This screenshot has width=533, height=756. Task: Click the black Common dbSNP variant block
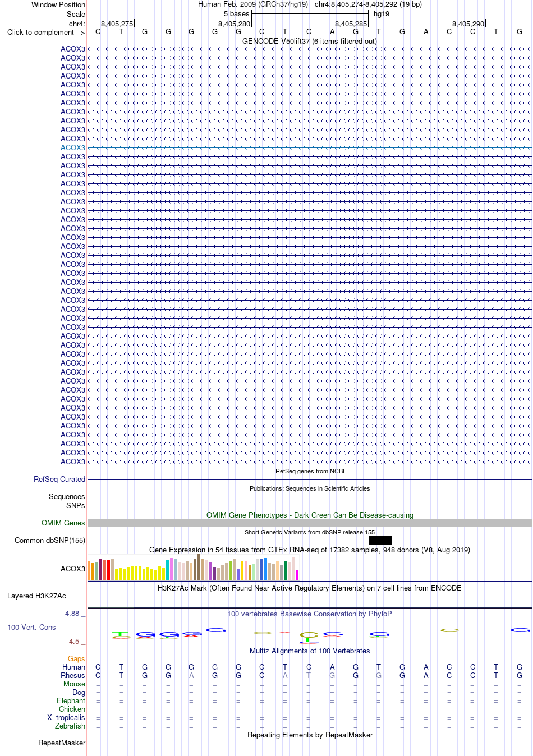(380, 540)
